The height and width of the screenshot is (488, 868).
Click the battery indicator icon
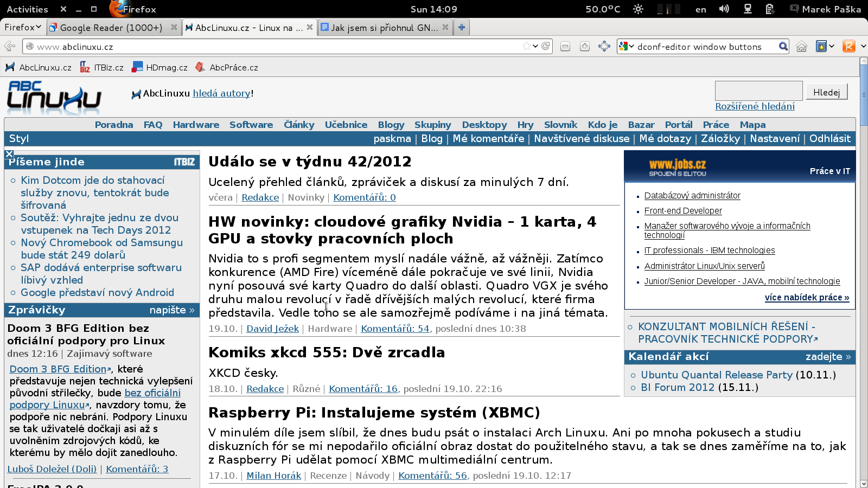click(769, 9)
